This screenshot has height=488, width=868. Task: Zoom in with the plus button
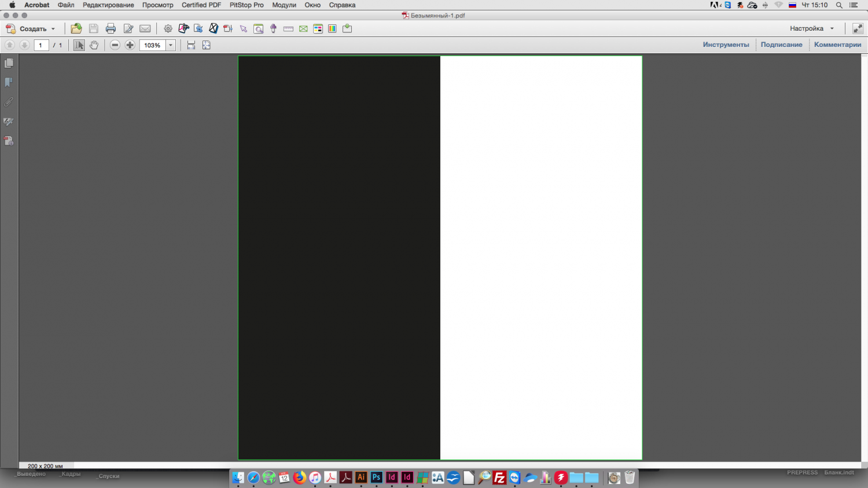[130, 45]
